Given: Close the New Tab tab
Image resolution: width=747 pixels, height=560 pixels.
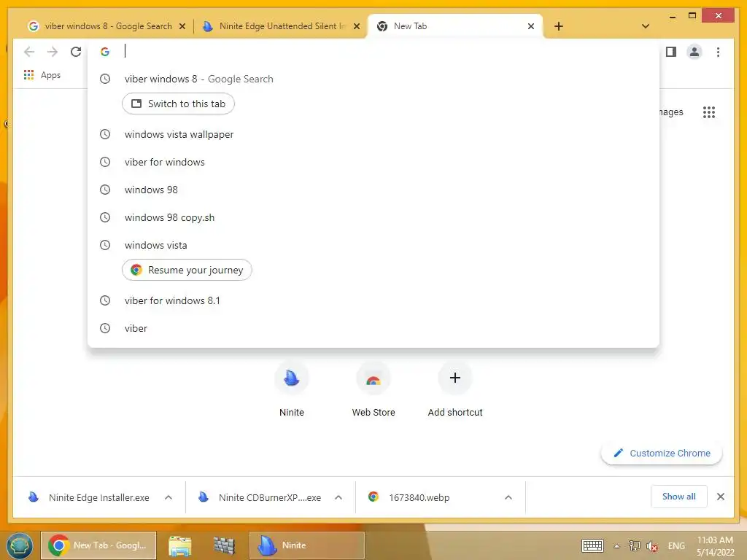Looking at the screenshot, I should (x=531, y=26).
